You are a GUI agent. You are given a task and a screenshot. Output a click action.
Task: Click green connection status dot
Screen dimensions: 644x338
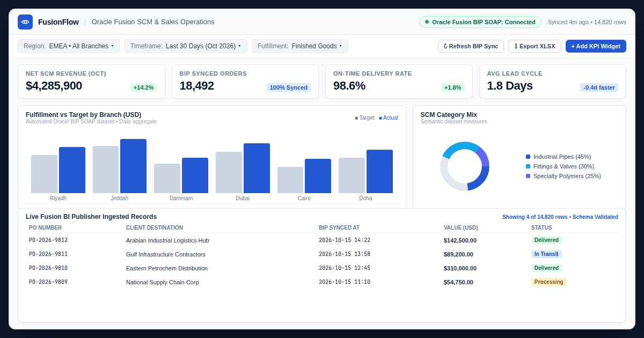click(427, 22)
